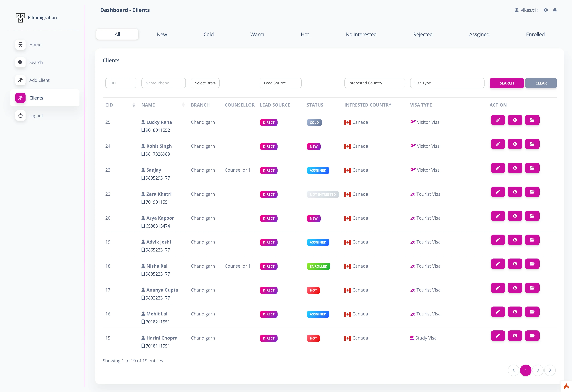Switch to the Hot clients tab
This screenshot has width=572, height=392.
click(x=305, y=34)
